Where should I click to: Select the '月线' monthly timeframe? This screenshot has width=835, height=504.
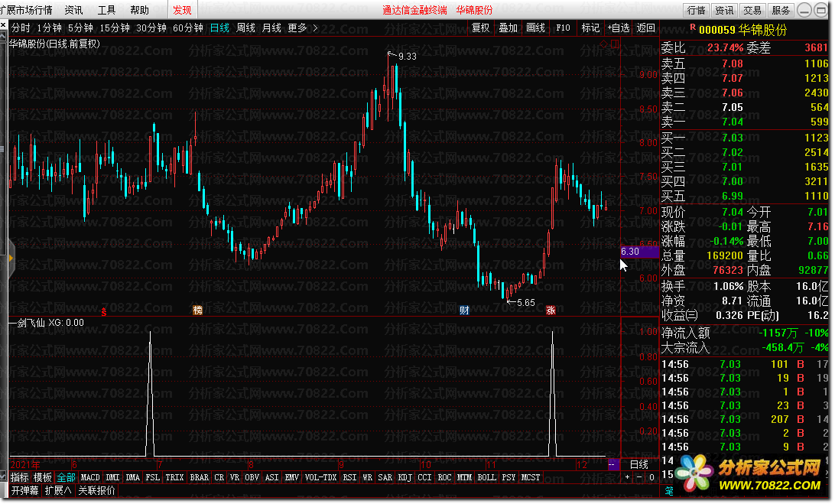tap(271, 28)
